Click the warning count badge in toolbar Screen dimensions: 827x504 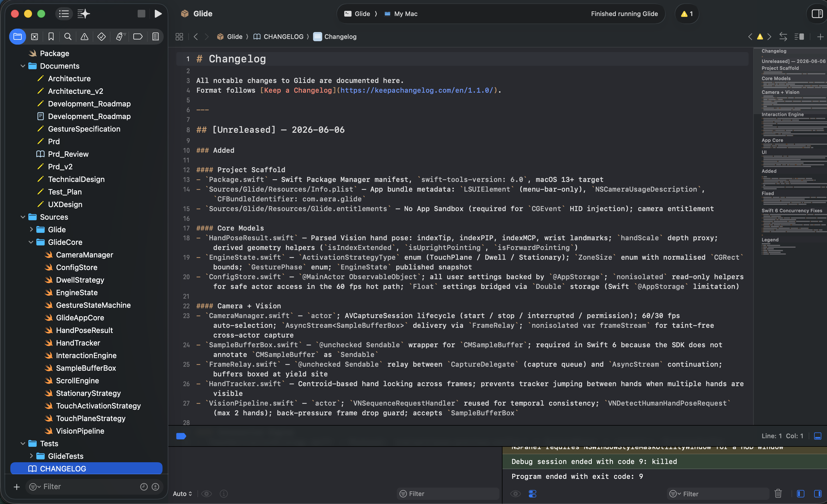687,14
